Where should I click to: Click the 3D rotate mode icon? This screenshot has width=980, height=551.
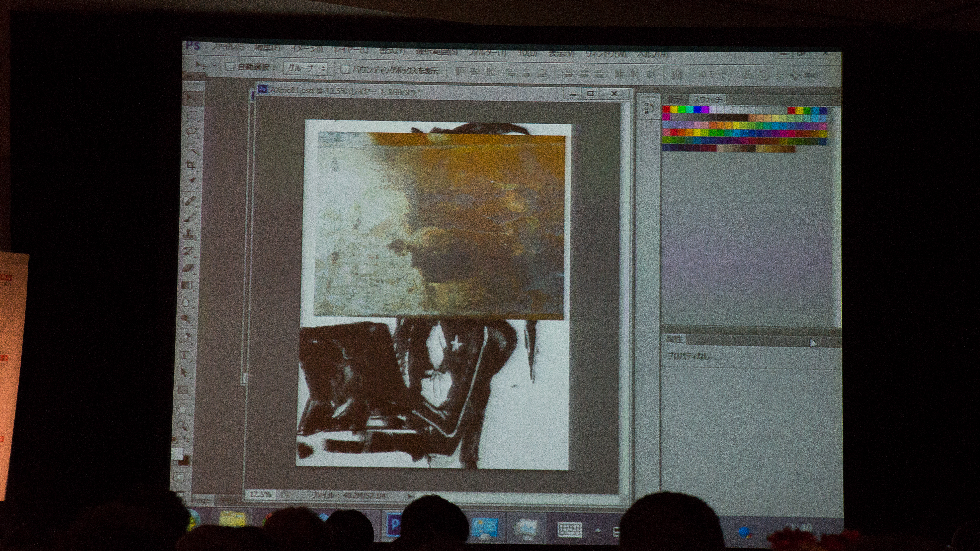tap(748, 75)
